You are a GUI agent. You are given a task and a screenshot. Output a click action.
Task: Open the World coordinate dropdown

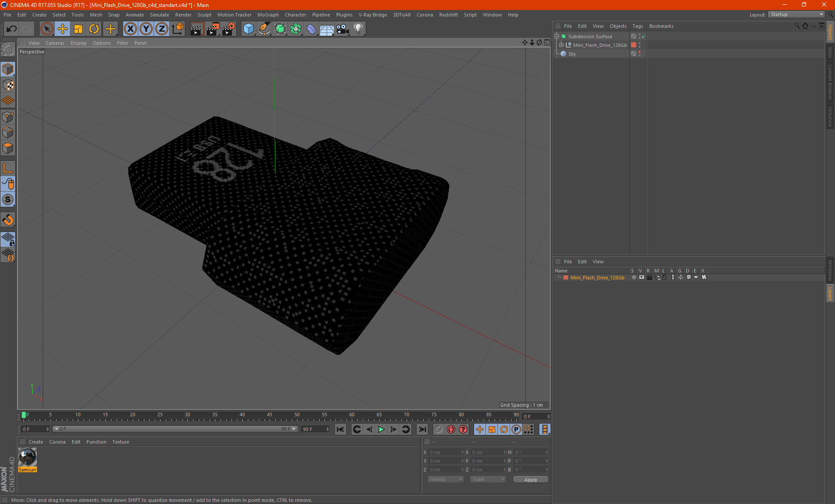tap(446, 479)
